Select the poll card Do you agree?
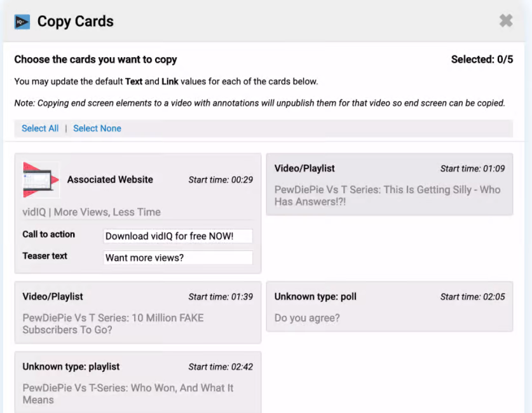The image size is (532, 413). pos(390,306)
